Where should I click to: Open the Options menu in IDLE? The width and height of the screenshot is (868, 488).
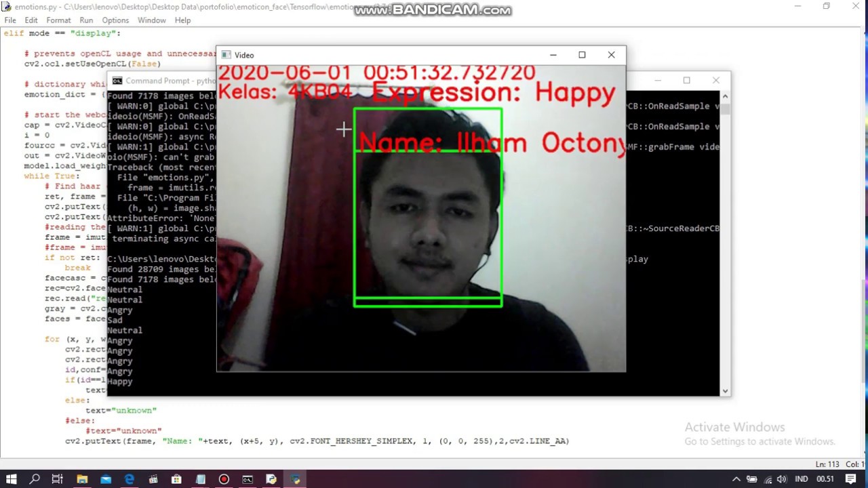click(x=115, y=20)
